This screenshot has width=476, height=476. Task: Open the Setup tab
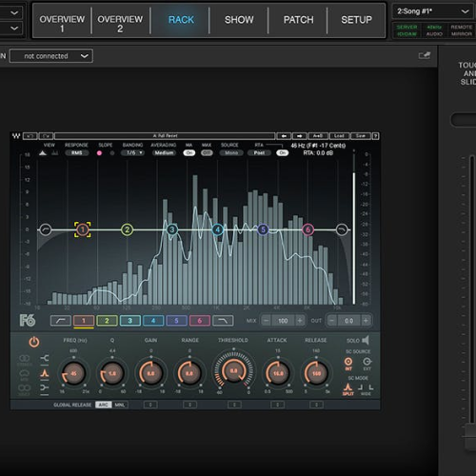pyautogui.click(x=356, y=20)
